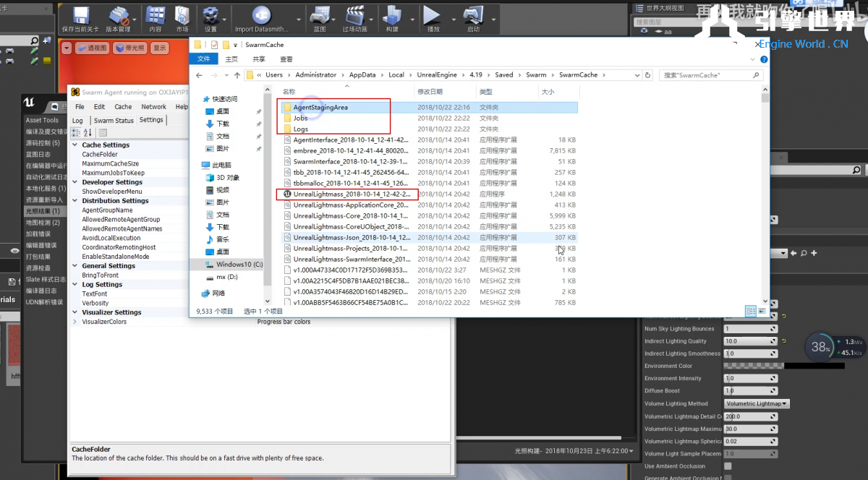Toggle Perspective (透视图) viewport button
868x480 pixels.
click(92, 48)
